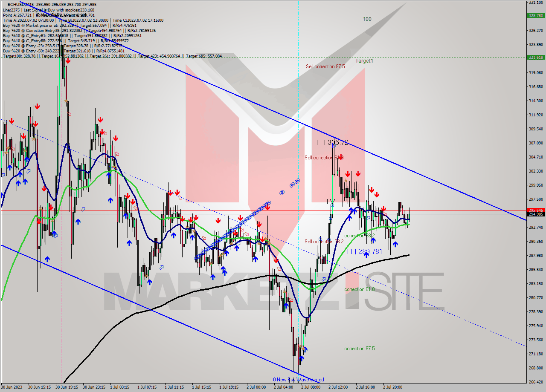
Task: Click the 319.060 price axis label
Action: 536,73
